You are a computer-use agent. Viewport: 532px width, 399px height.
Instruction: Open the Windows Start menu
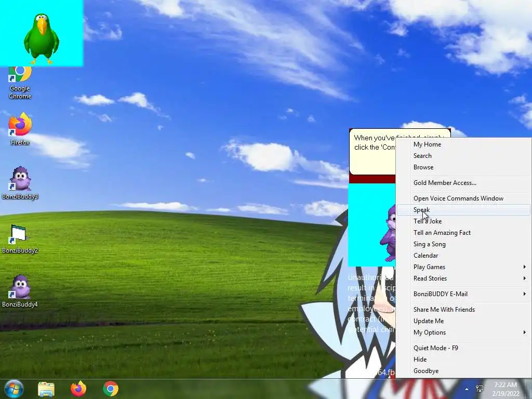14,389
